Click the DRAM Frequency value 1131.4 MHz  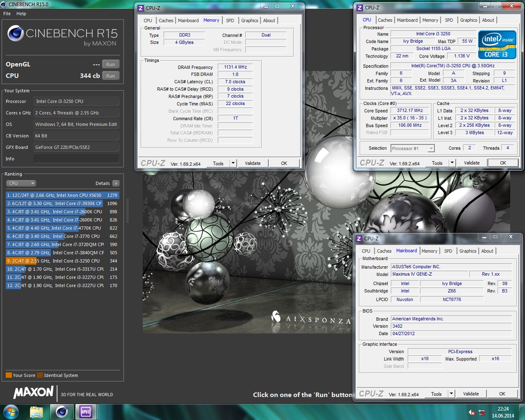point(235,67)
